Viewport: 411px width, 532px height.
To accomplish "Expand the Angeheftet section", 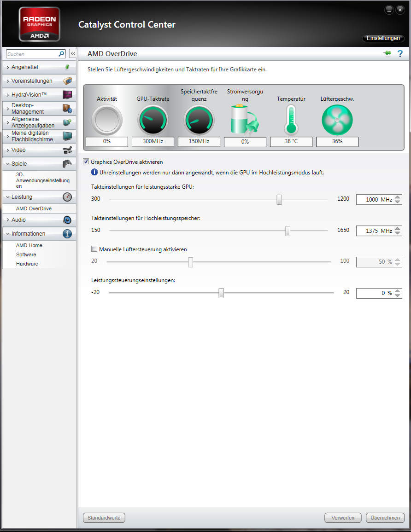I will (8, 67).
